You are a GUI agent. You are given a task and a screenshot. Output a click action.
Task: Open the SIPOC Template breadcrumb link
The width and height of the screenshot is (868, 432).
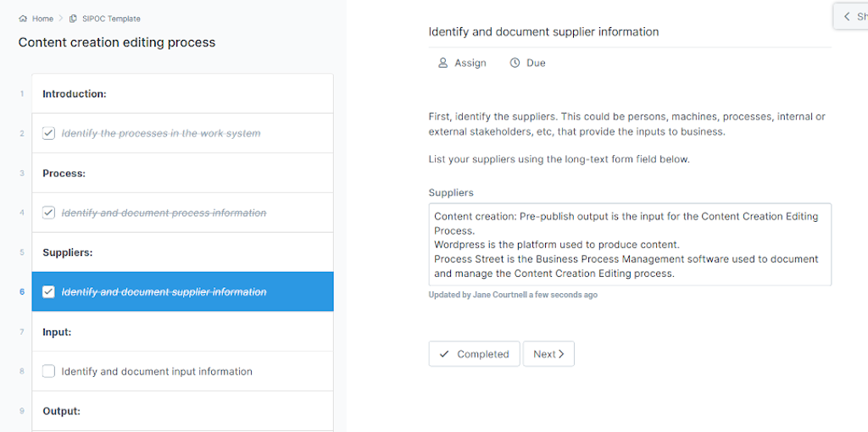(x=111, y=19)
